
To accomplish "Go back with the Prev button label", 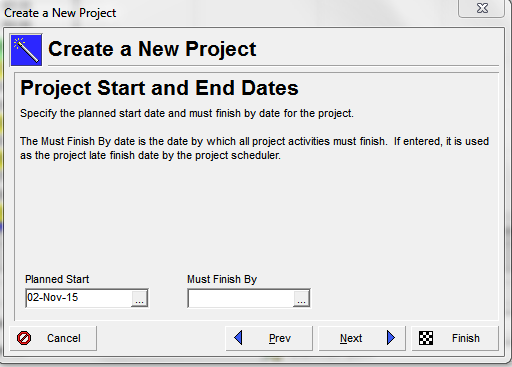I will tap(280, 338).
